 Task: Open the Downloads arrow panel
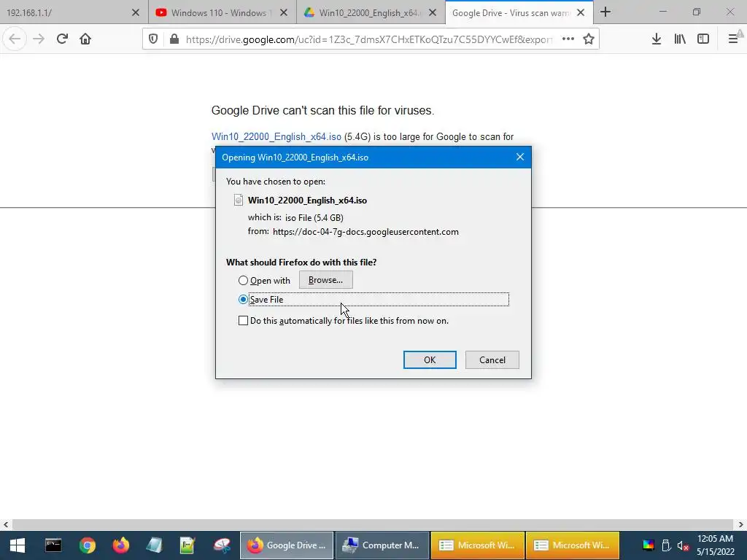click(x=657, y=39)
